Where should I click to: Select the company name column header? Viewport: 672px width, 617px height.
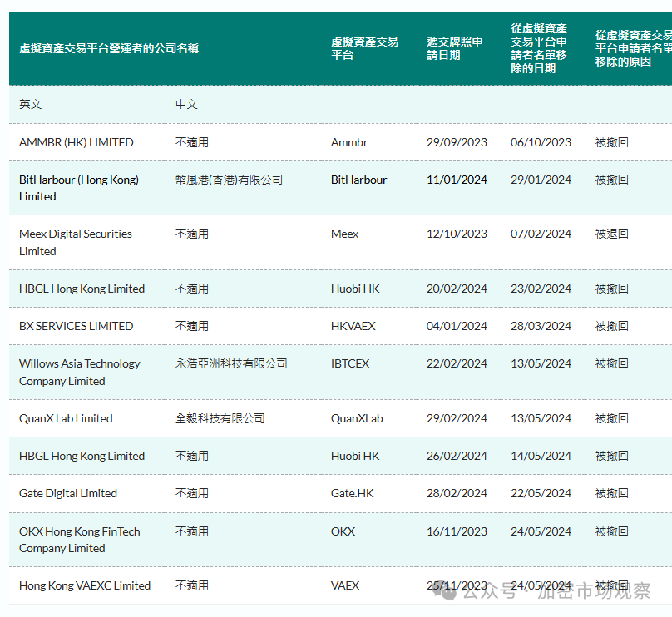tap(109, 48)
